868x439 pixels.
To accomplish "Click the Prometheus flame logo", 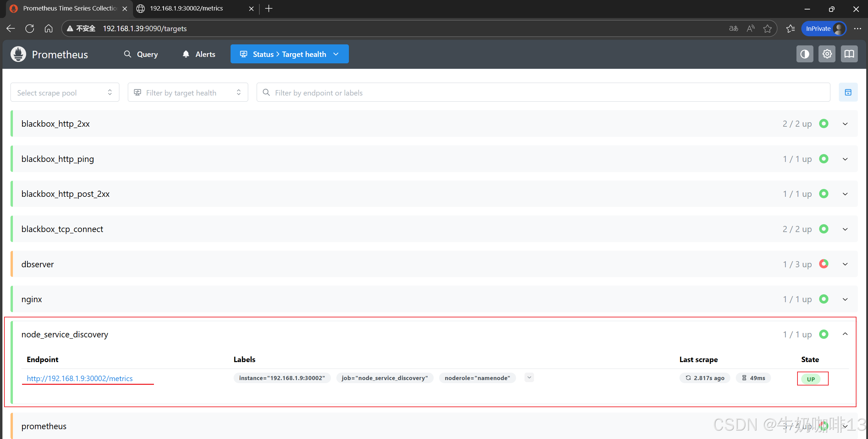I will point(18,54).
